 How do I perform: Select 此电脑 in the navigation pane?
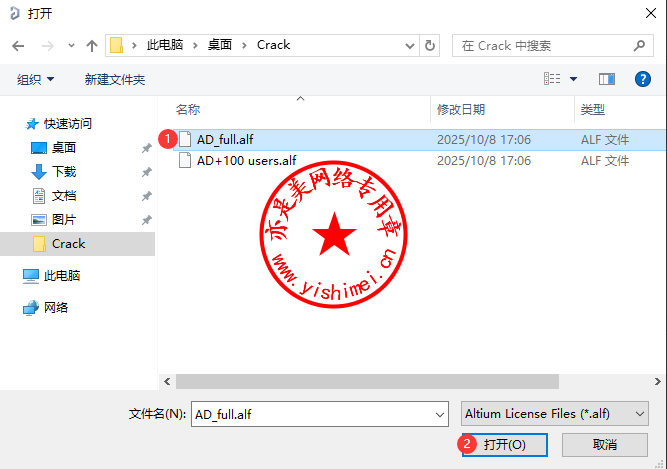[62, 275]
